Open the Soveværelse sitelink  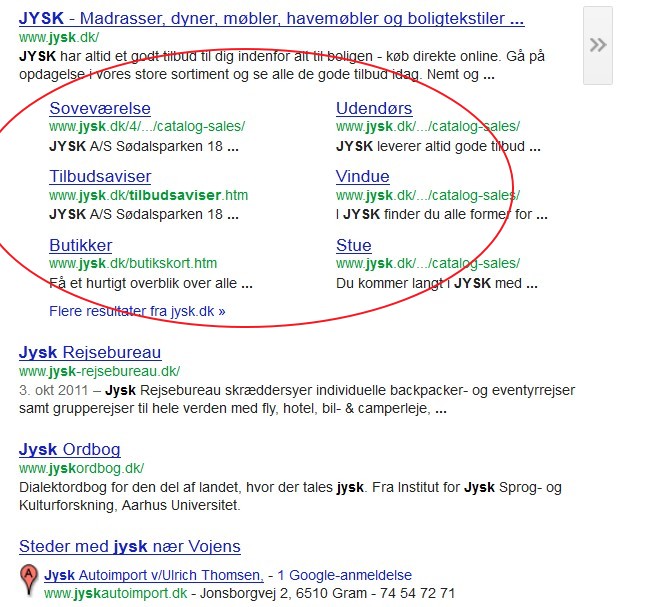[100, 108]
